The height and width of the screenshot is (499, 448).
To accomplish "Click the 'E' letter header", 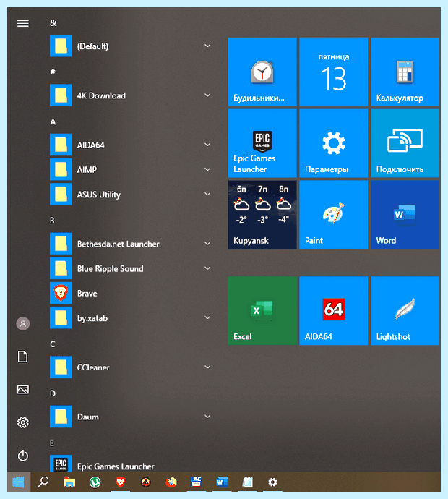I will (52, 443).
